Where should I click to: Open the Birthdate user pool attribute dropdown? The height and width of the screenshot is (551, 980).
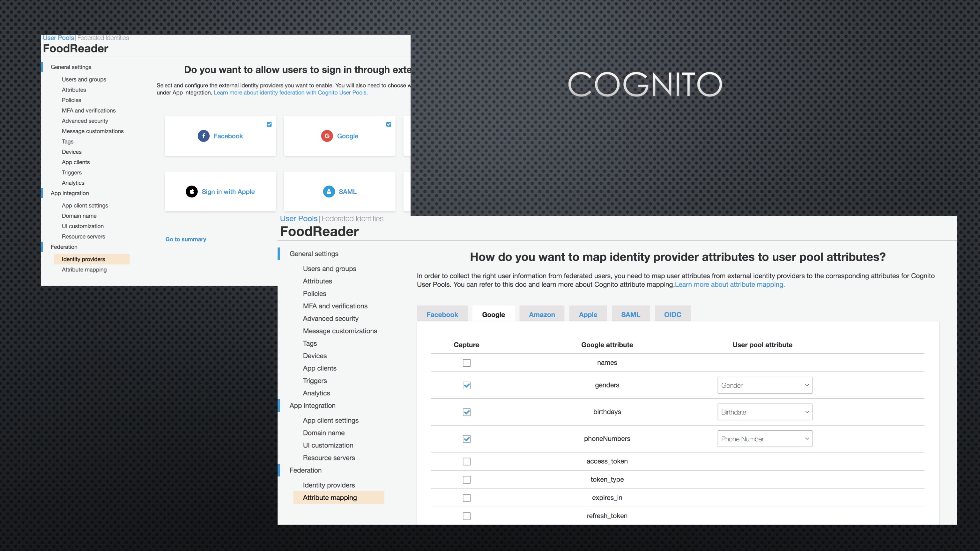(x=765, y=412)
